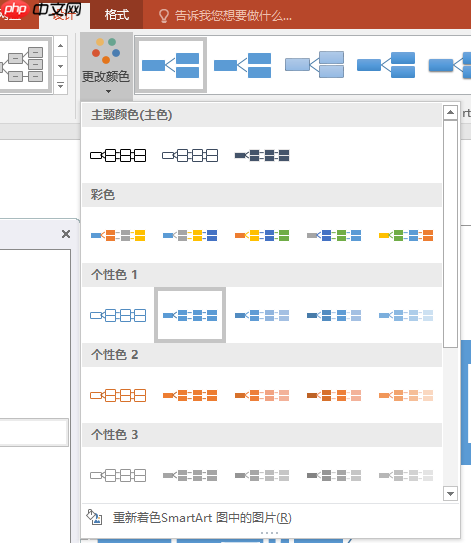Select the dark blue outline theme color swatch
471x543 pixels.
[190, 155]
